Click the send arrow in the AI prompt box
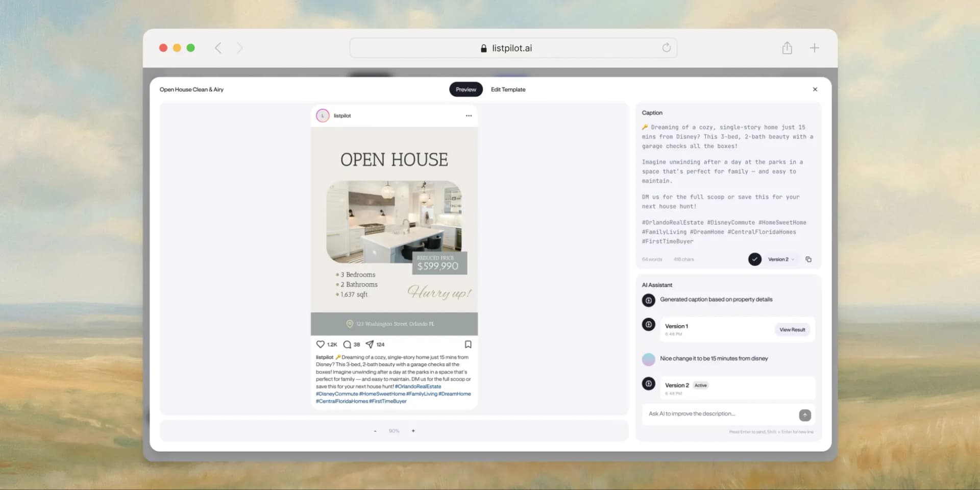This screenshot has height=490, width=980. pos(805,415)
